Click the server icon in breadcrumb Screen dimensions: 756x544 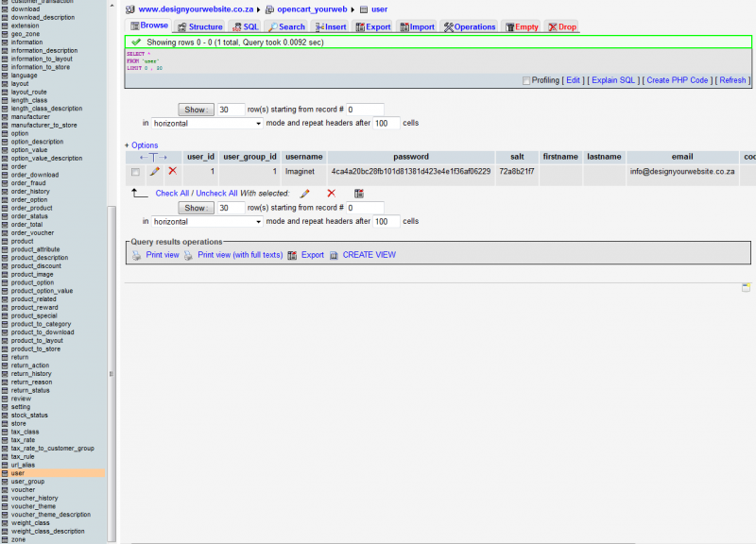(x=129, y=9)
